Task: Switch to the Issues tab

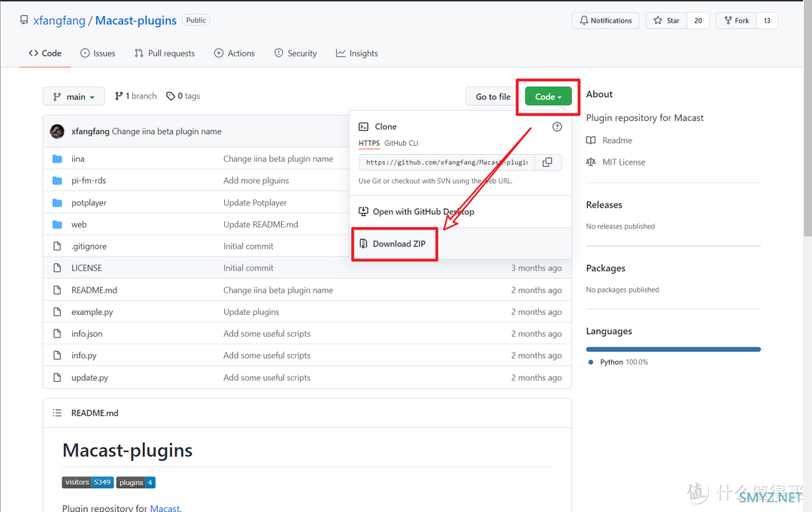Action: tap(98, 53)
